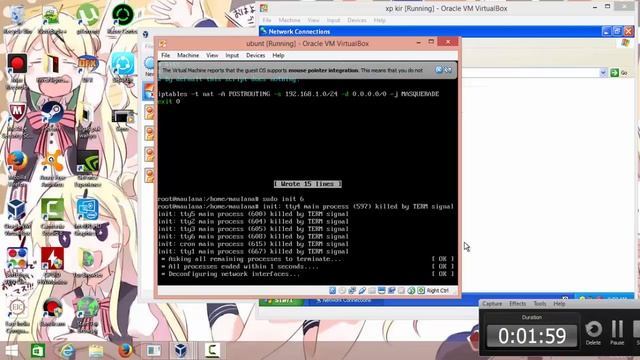640x360 pixels.
Task: Click the green Go button in Network Connections
Action: click(619, 73)
